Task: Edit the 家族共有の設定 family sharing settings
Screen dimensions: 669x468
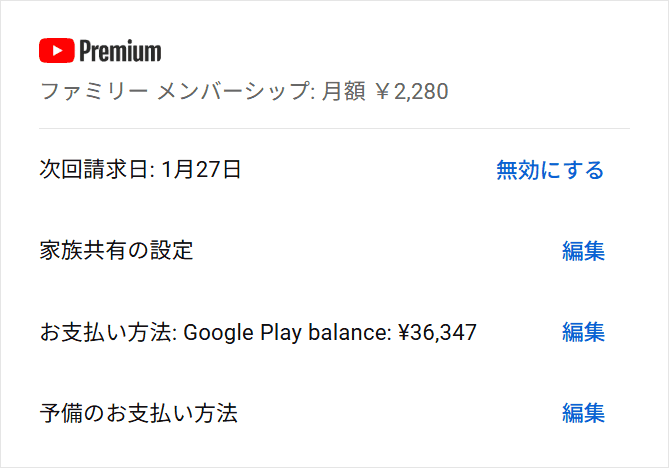Action: pos(583,251)
